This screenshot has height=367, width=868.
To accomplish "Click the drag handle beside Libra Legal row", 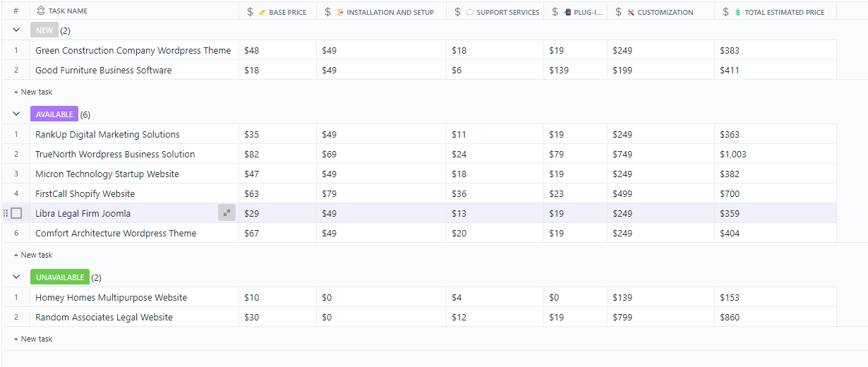I will click(x=6, y=213).
